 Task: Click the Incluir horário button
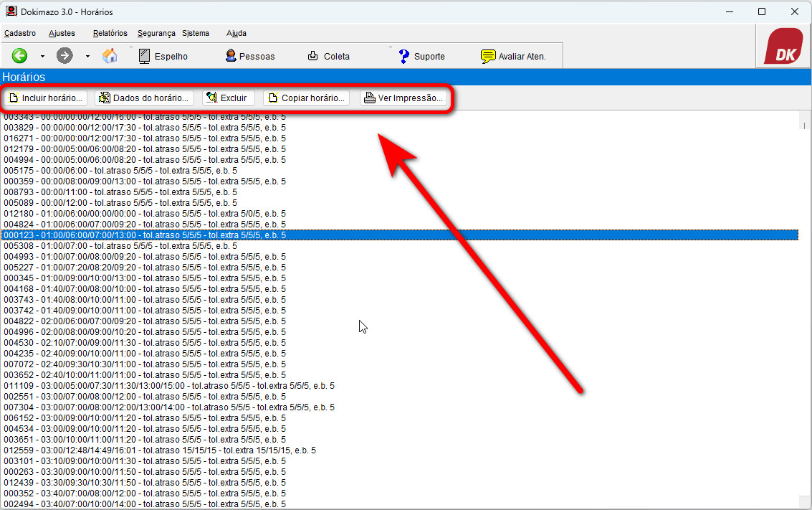click(47, 98)
